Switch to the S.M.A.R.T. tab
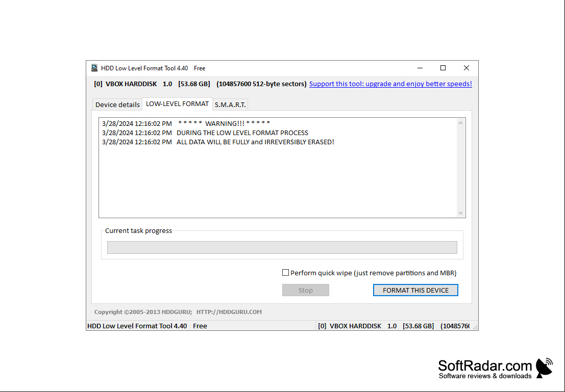565x392 pixels. pyautogui.click(x=230, y=104)
